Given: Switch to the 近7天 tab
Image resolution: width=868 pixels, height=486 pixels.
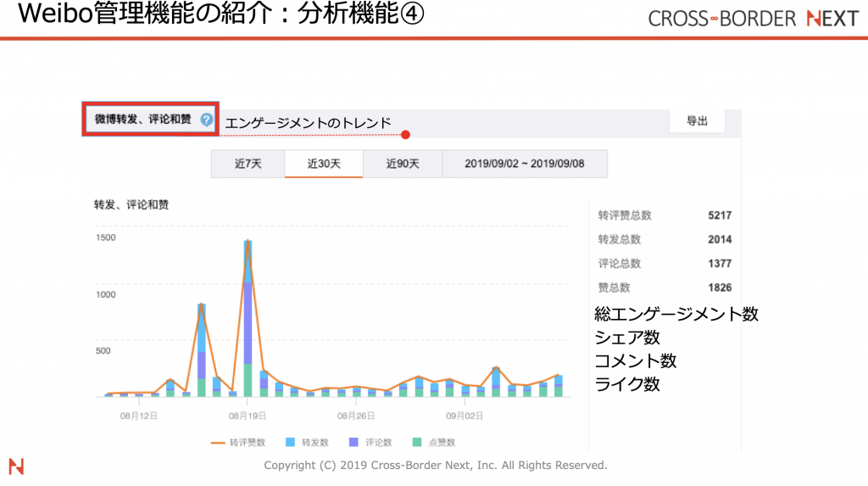Looking at the screenshot, I should tap(248, 164).
